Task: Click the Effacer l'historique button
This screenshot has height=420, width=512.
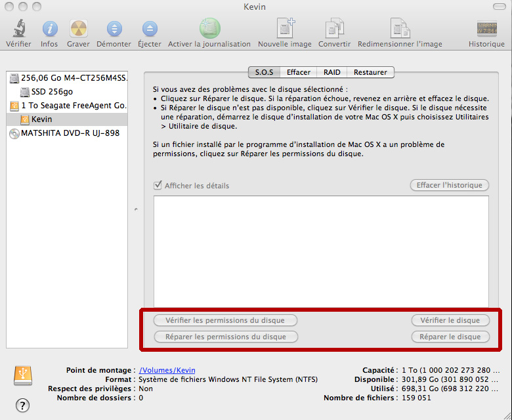Action: pos(450,185)
